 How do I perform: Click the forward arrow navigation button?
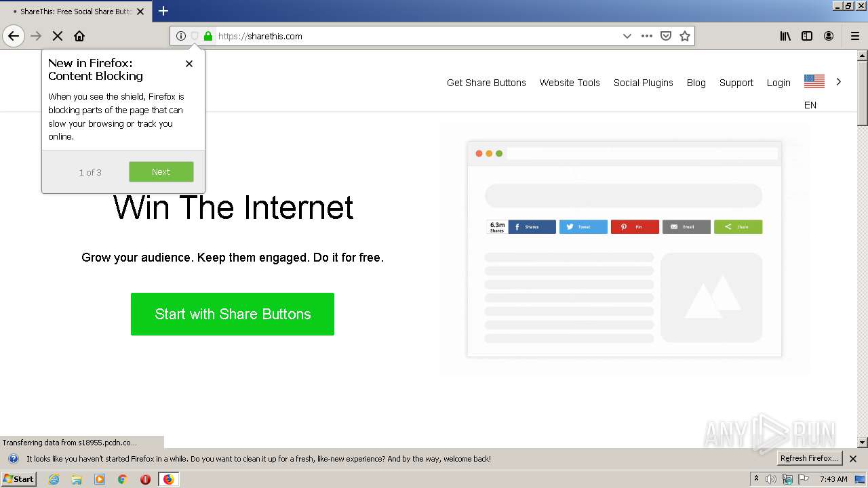click(36, 36)
